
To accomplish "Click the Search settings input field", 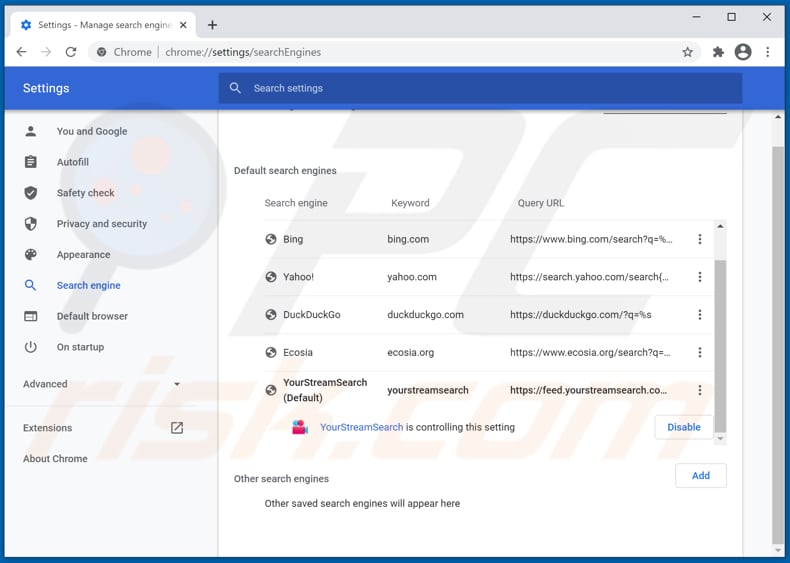I will (480, 88).
